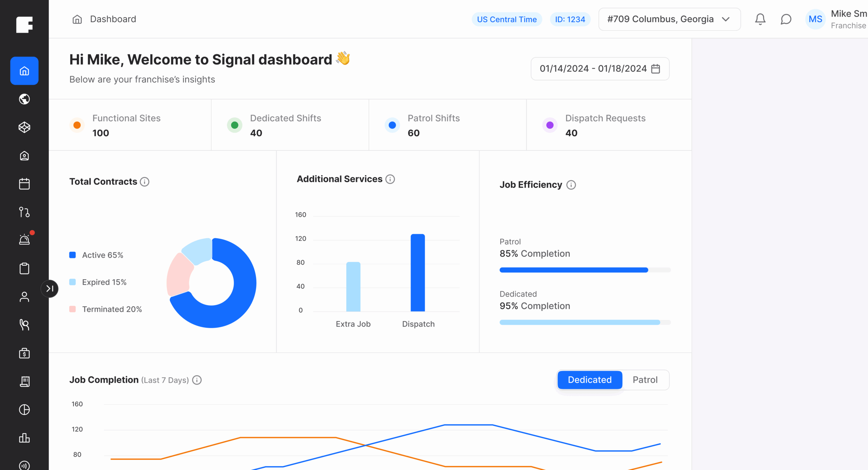Click the pie chart icon in sidebar
The height and width of the screenshot is (470, 868).
coord(24,410)
